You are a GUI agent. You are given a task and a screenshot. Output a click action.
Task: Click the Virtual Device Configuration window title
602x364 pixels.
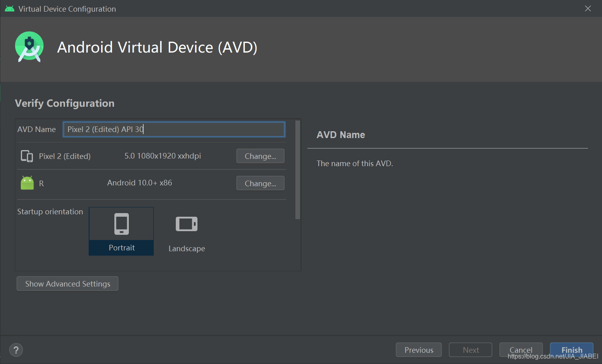pos(67,9)
